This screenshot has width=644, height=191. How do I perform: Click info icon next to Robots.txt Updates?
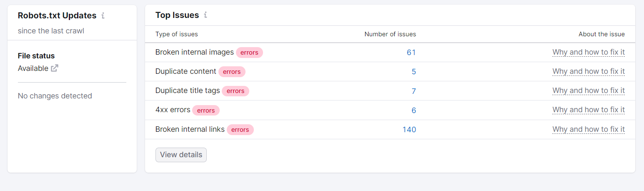click(103, 16)
